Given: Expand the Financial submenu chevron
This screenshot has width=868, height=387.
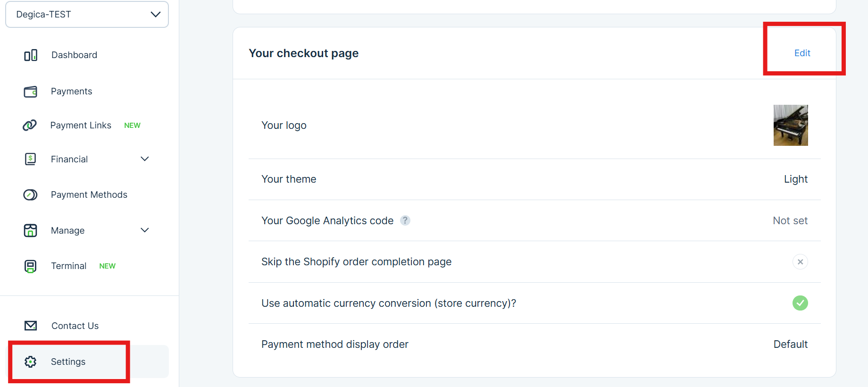Looking at the screenshot, I should (145, 159).
